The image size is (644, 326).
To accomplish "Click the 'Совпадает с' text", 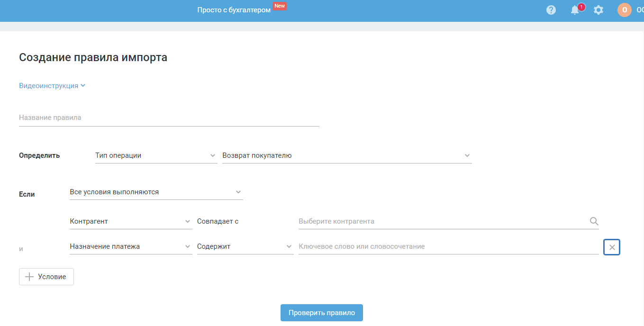I will tap(218, 221).
